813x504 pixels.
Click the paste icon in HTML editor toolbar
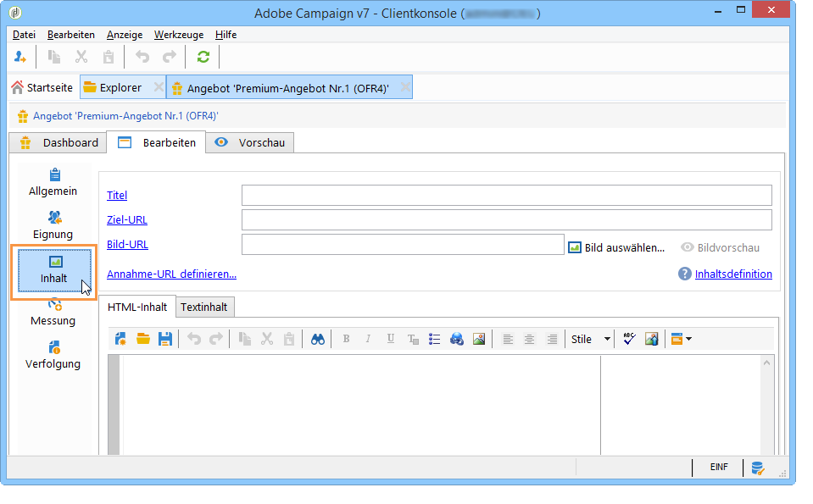pos(289,340)
